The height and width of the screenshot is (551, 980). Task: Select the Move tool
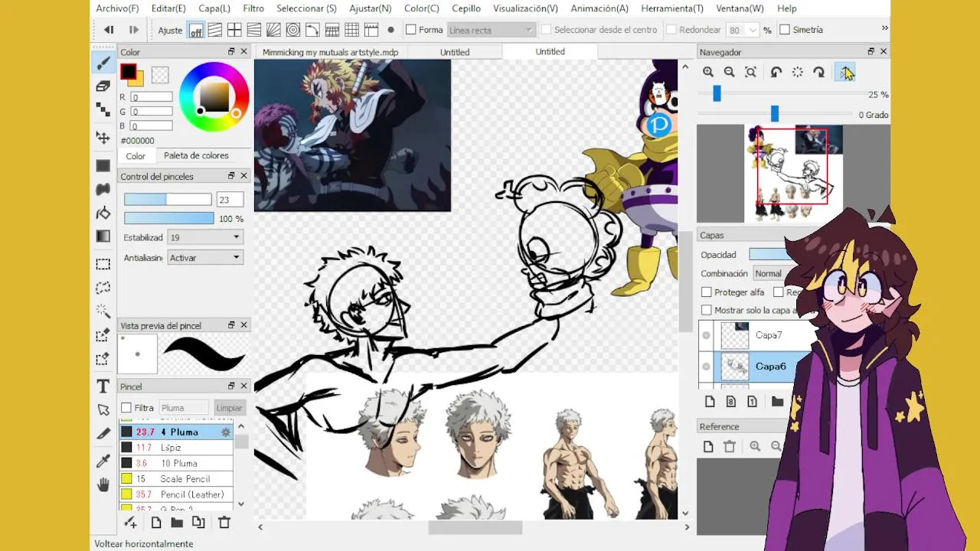coord(103,138)
